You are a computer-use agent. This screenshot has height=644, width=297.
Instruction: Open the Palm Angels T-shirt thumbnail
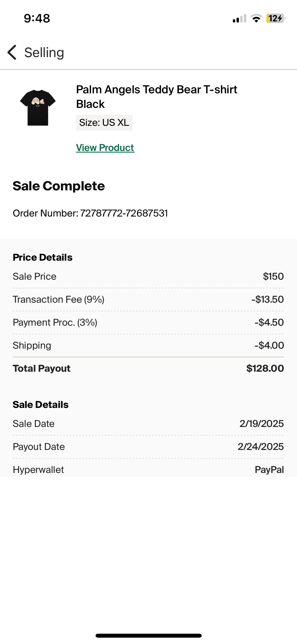38,108
